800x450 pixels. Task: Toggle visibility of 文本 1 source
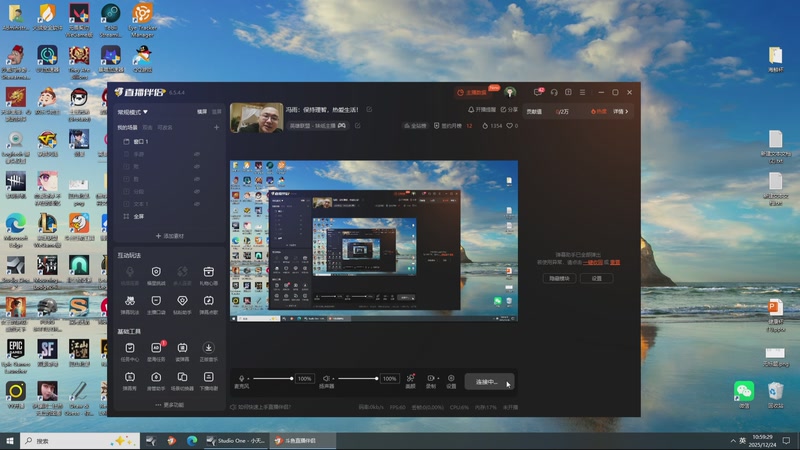196,204
